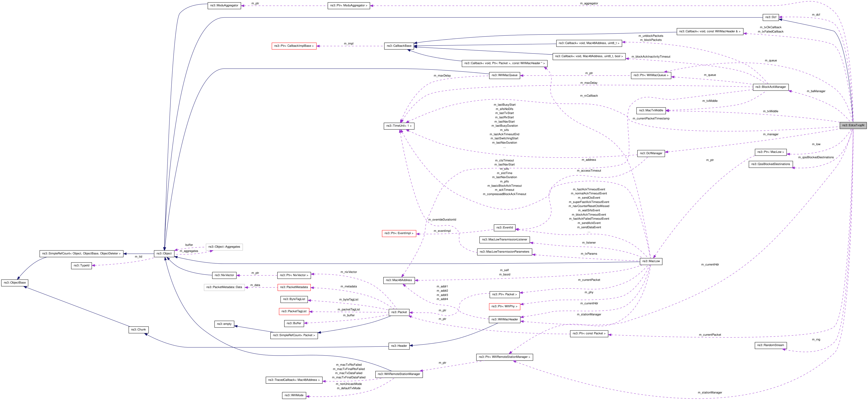The height and width of the screenshot is (400, 868).
Task: Click the m_overrideDurationId edge label
Action: click(x=442, y=220)
